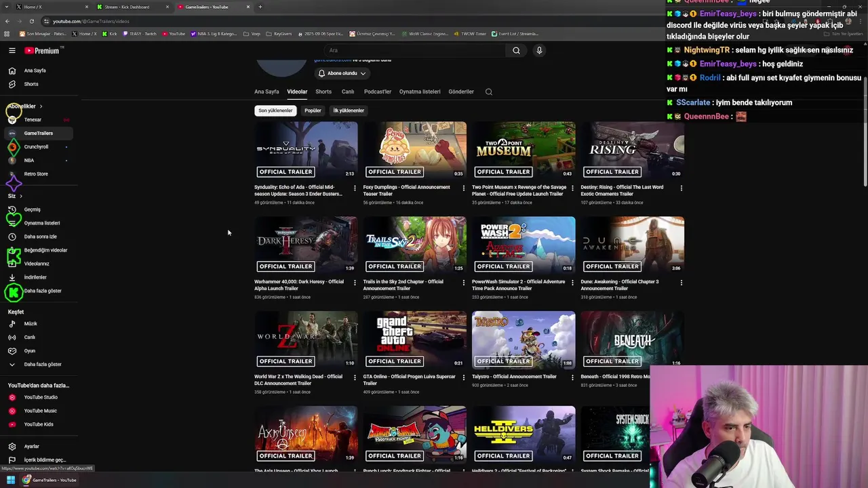Open the new browser tab button

[x=260, y=7]
